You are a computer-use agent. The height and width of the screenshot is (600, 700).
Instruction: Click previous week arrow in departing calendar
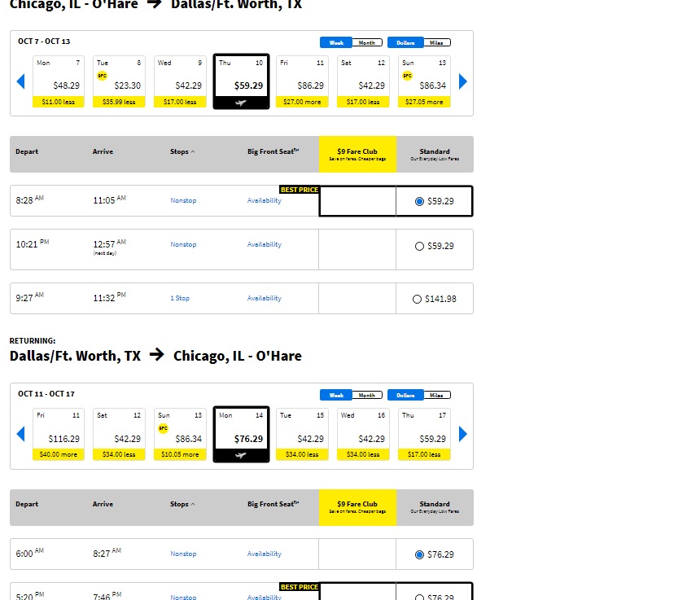pos(21,81)
